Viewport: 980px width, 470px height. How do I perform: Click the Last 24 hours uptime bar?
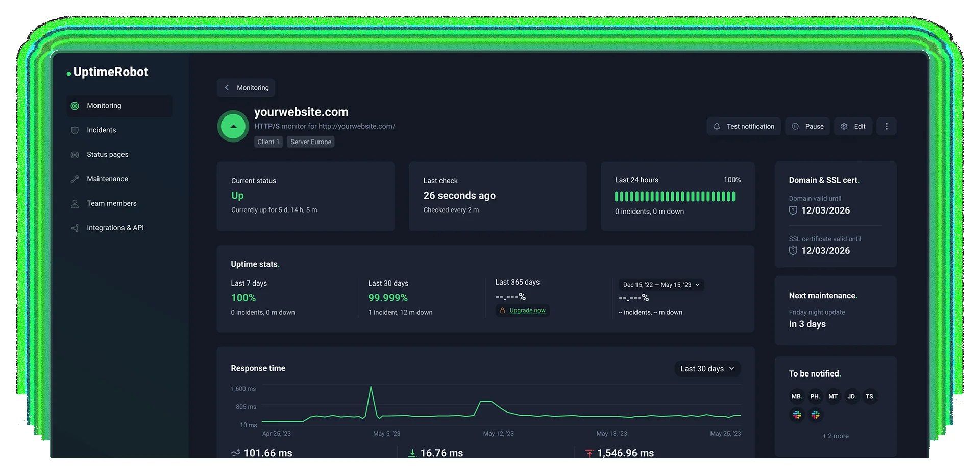[x=675, y=196]
